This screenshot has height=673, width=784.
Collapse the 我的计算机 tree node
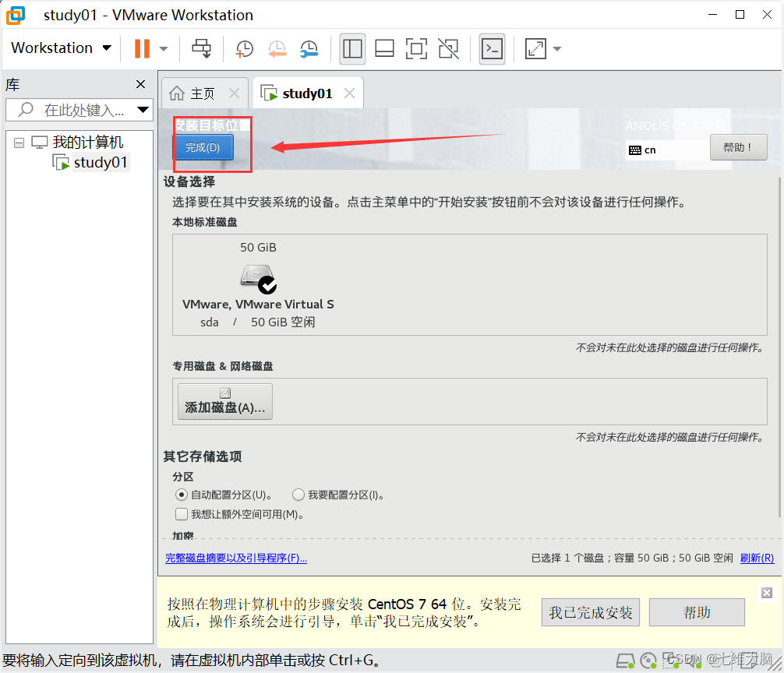(19, 143)
